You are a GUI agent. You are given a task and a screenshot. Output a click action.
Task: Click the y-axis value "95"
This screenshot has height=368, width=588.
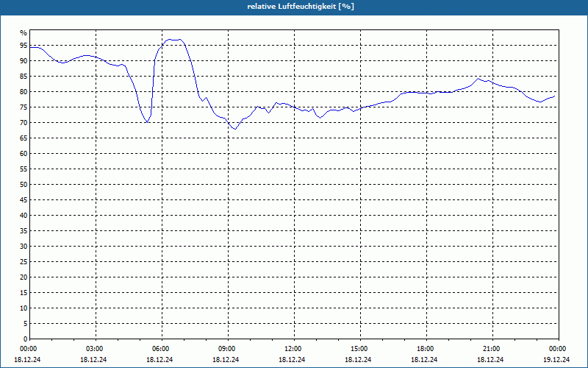[x=24, y=46]
